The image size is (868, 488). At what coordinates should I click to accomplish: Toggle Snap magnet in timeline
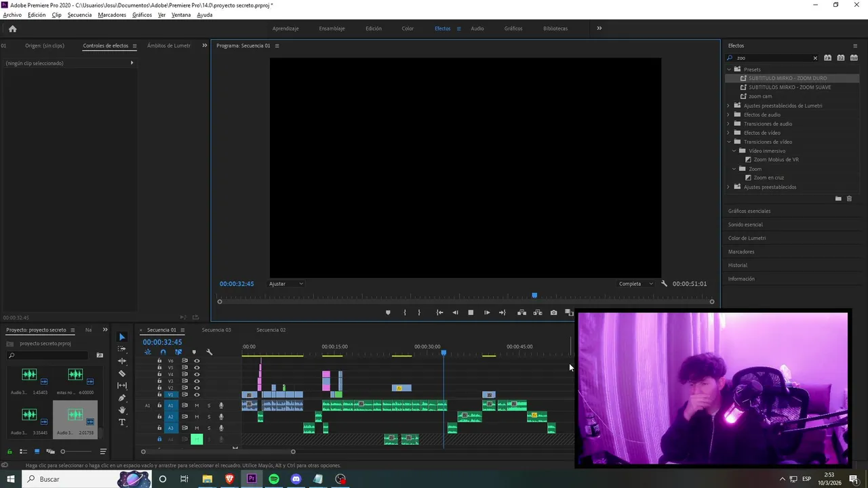pyautogui.click(x=163, y=352)
